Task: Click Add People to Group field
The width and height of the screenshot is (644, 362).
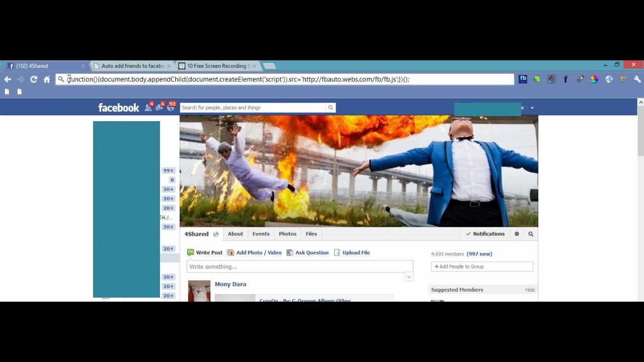Action: [x=482, y=266]
